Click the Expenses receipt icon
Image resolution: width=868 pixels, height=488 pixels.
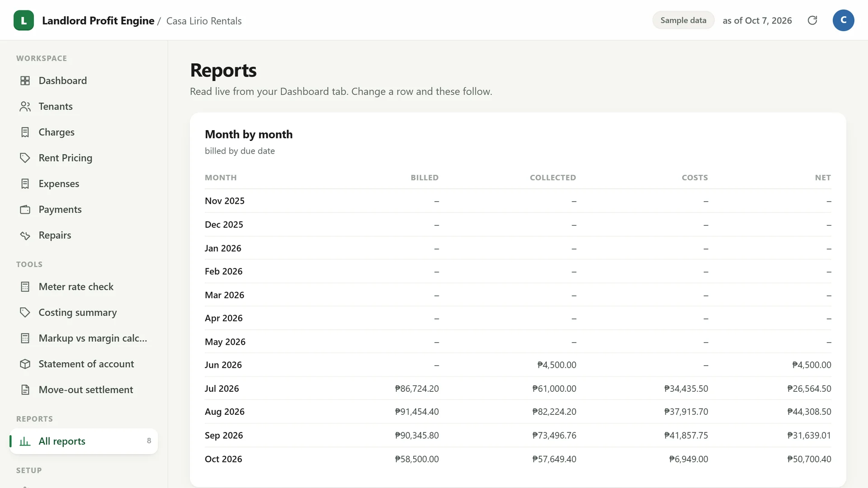(x=25, y=183)
